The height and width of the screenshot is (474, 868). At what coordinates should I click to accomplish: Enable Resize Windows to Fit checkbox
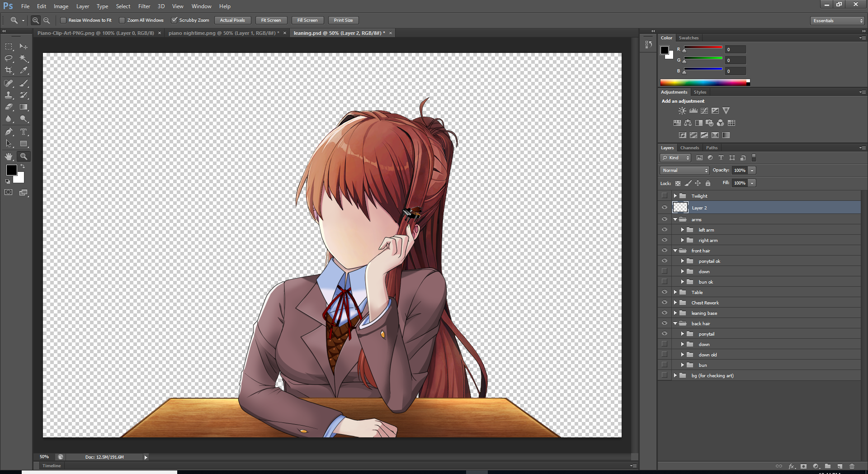63,20
